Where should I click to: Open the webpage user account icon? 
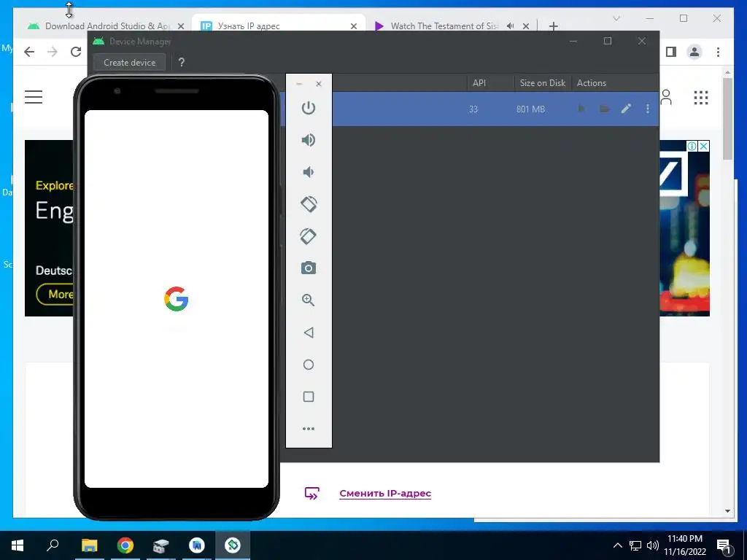667,97
